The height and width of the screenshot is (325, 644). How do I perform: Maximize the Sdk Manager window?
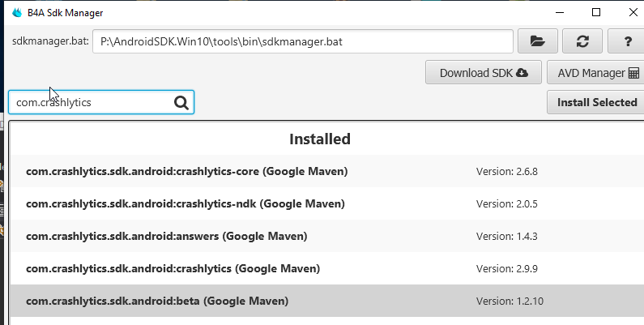(x=596, y=13)
